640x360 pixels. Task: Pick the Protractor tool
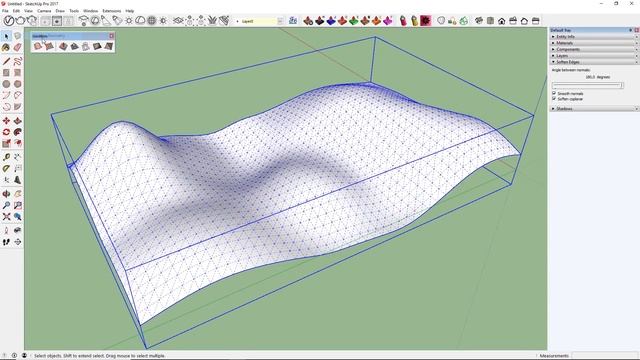pos(6,169)
